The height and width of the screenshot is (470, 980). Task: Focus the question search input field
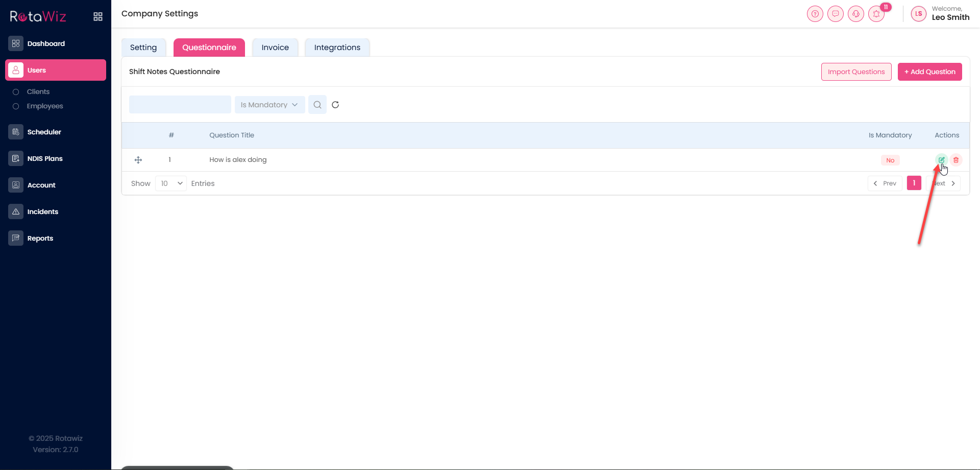pyautogui.click(x=180, y=105)
